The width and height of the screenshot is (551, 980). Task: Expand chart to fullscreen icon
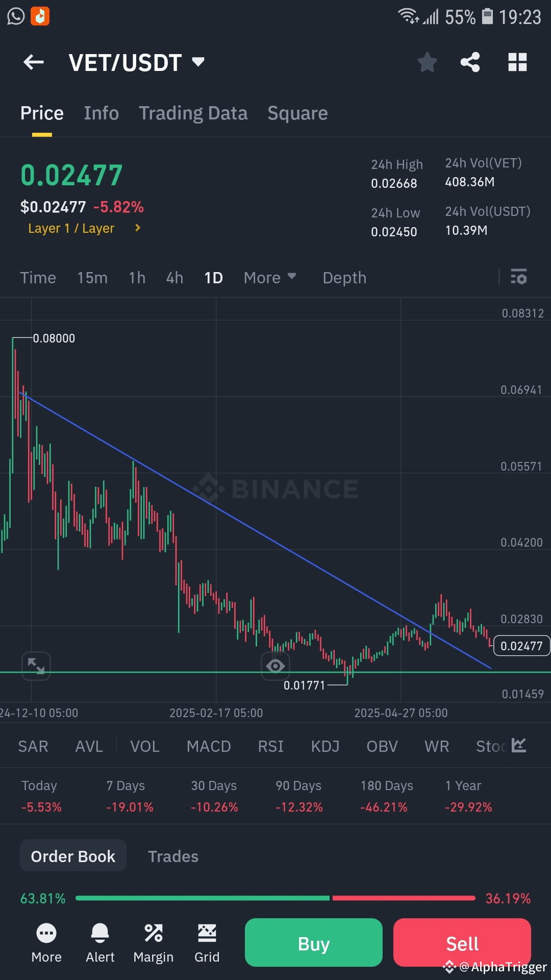[x=36, y=666]
